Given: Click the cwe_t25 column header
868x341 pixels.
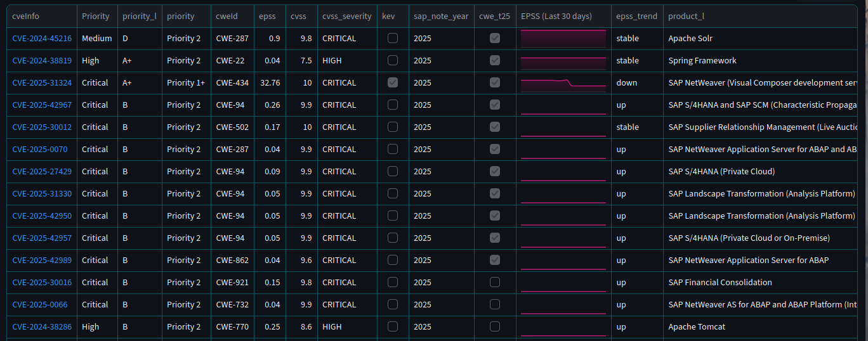Looking at the screenshot, I should tap(495, 16).
